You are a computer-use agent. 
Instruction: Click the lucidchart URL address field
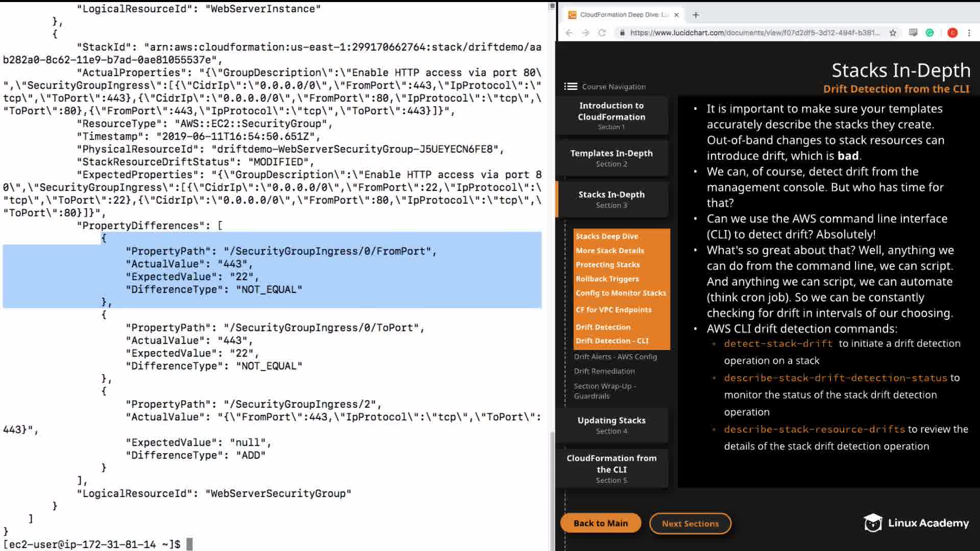pos(754,33)
